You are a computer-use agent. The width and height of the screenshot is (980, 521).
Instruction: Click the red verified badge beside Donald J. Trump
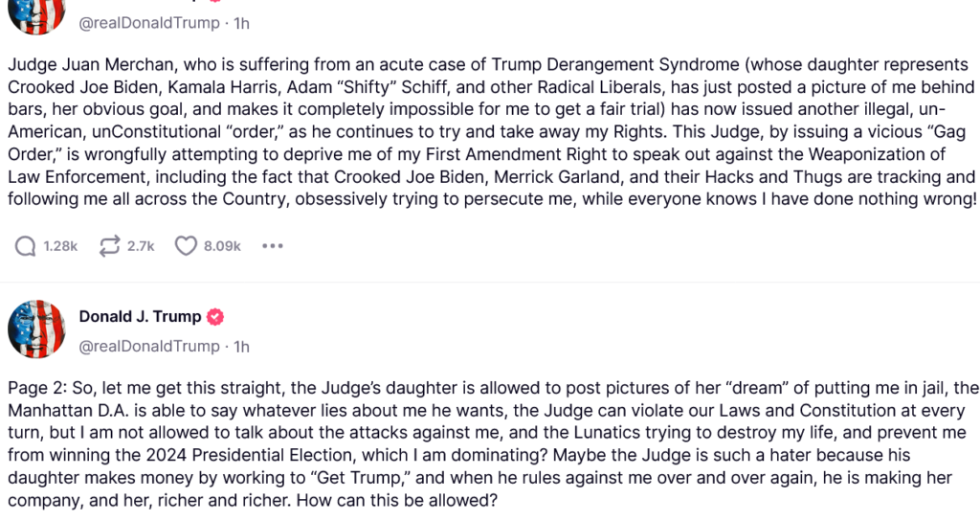pos(217,317)
